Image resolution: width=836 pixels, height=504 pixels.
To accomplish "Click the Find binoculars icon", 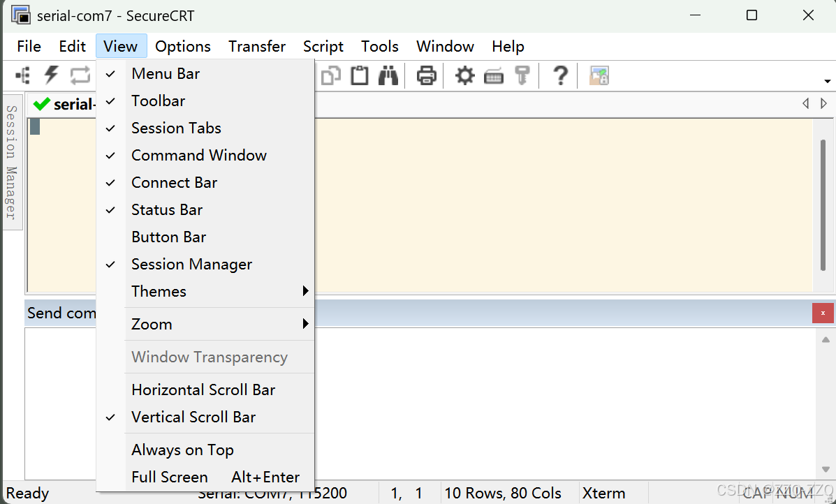I will pyautogui.click(x=388, y=75).
